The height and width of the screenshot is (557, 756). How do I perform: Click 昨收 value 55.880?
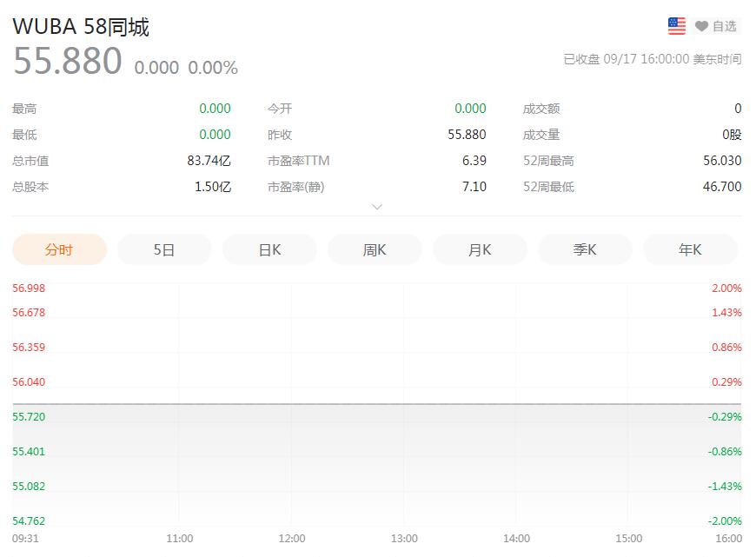point(467,135)
